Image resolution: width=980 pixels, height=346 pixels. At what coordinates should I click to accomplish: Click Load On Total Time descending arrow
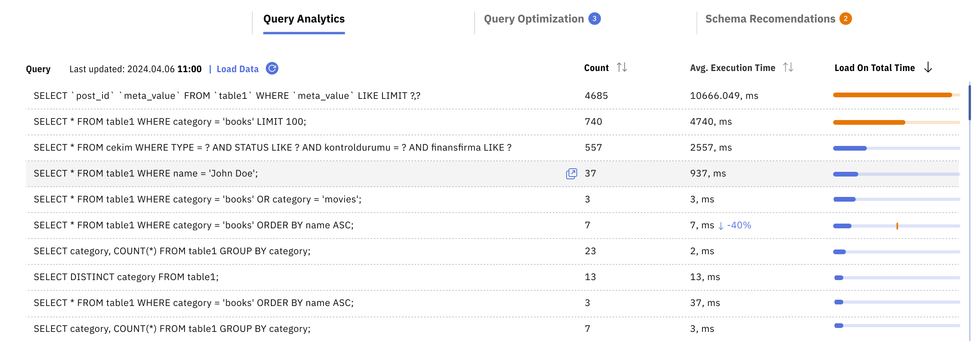928,67
